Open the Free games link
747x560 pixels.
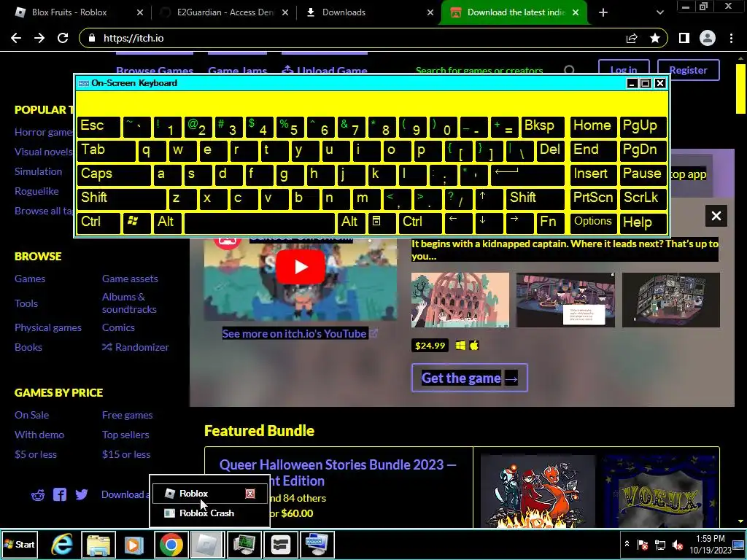click(x=127, y=415)
